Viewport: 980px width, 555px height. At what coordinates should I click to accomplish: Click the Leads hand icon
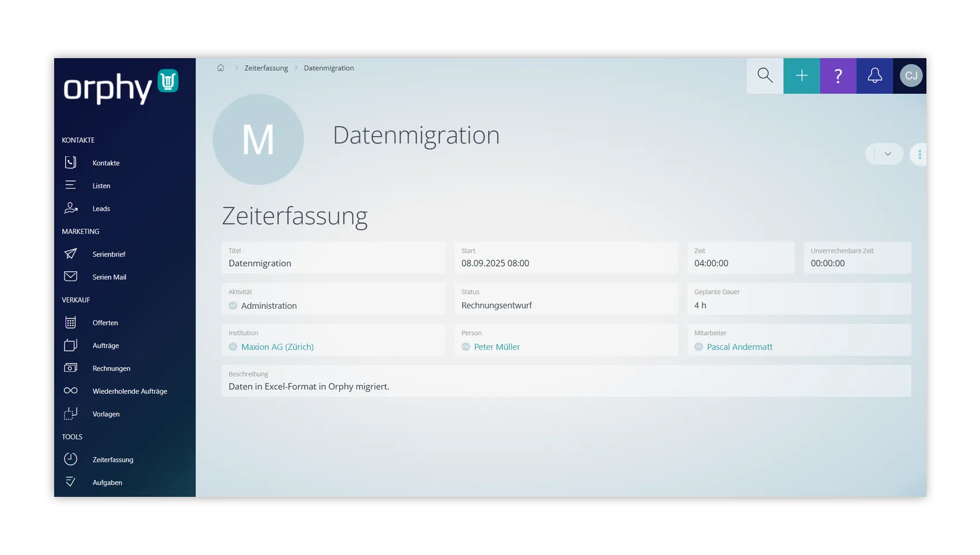coord(70,208)
